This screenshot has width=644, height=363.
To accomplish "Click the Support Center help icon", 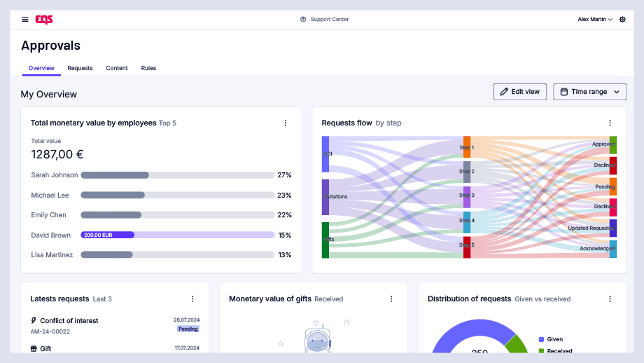I will pyautogui.click(x=303, y=20).
